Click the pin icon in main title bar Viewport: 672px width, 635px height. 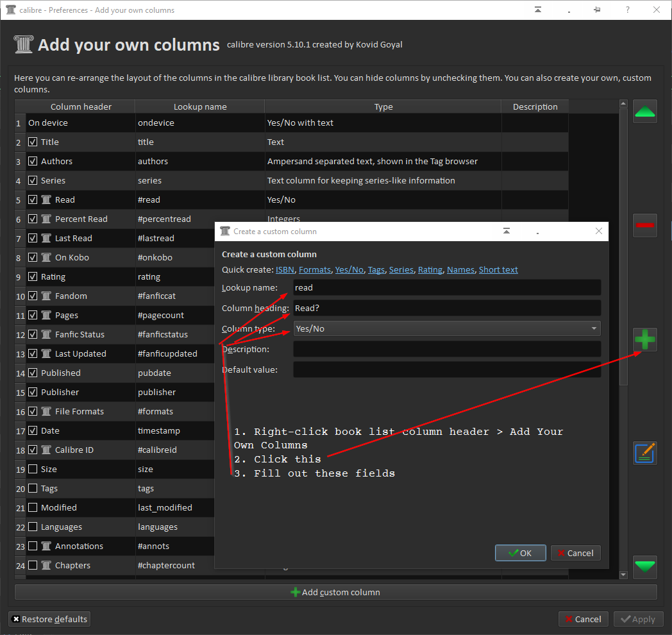click(597, 10)
